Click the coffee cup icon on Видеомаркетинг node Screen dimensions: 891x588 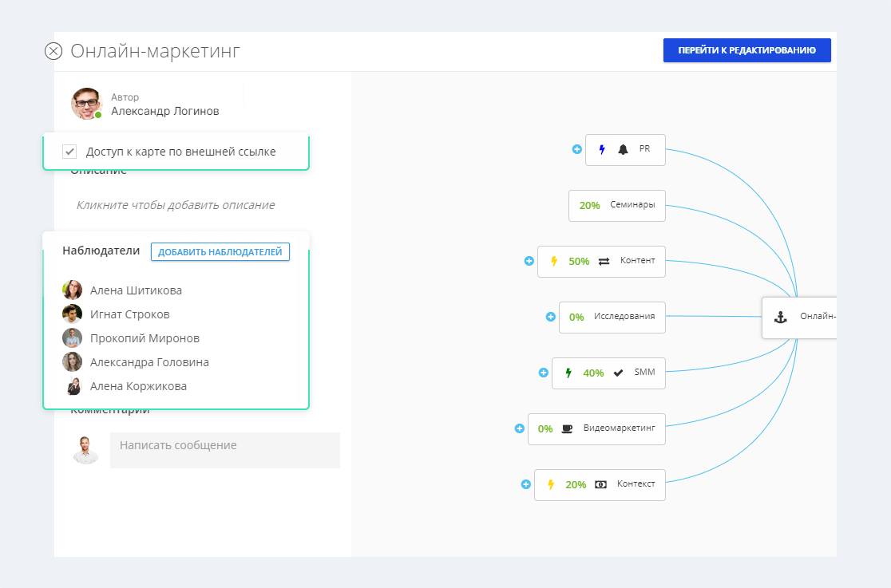567,428
